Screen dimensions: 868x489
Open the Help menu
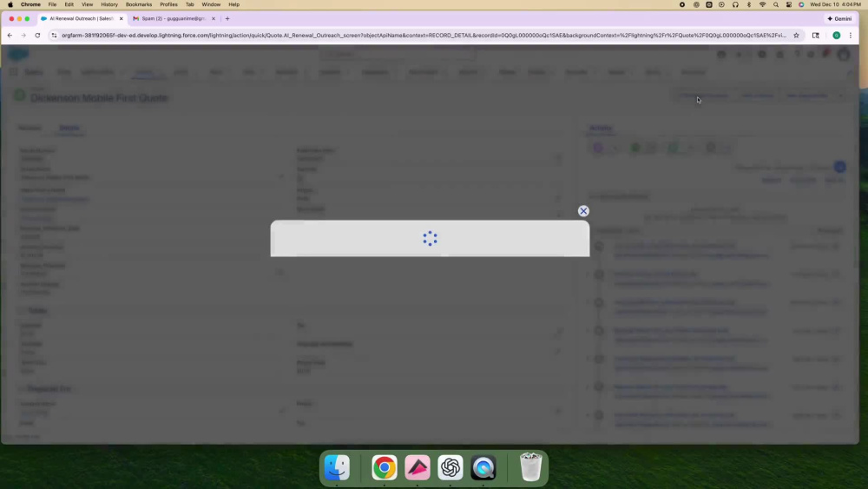233,4
